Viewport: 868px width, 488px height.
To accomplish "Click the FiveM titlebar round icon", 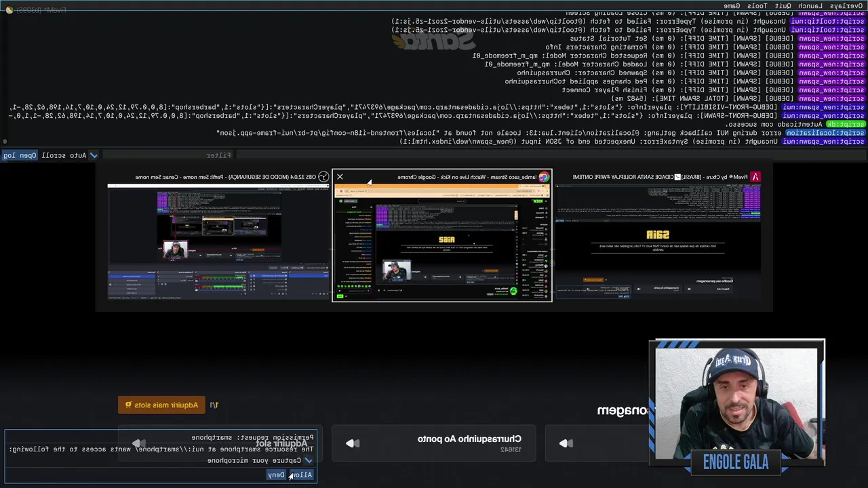I will (9, 10).
